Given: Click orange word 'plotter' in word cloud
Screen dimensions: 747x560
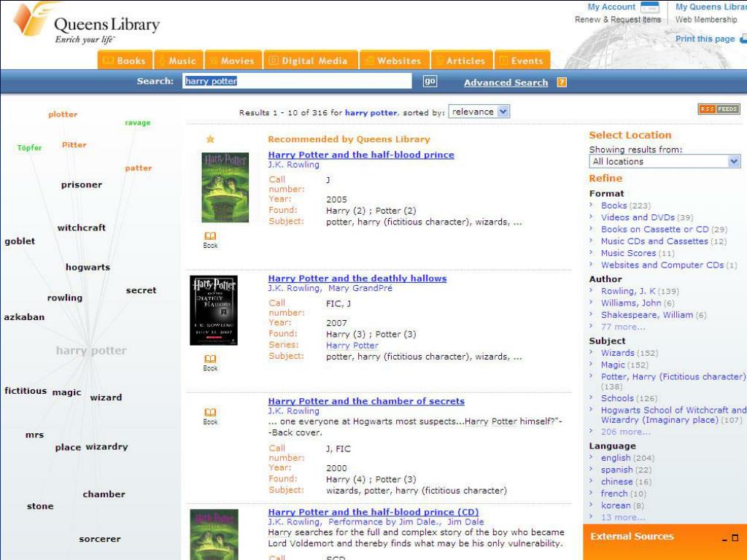Looking at the screenshot, I should click(63, 114).
